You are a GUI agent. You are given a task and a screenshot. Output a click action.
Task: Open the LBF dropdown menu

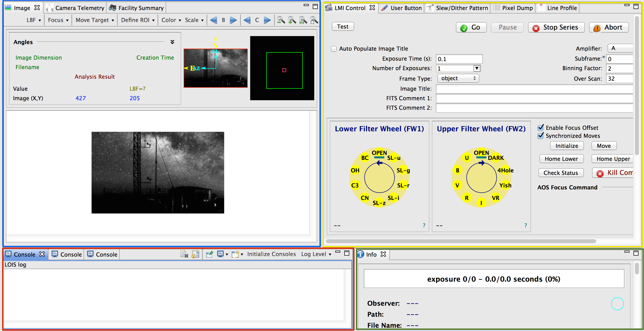tap(34, 20)
